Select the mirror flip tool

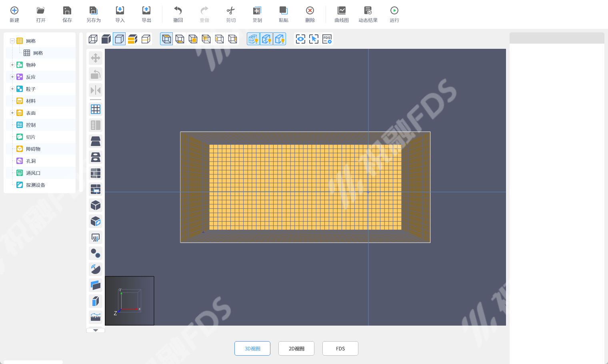(96, 90)
